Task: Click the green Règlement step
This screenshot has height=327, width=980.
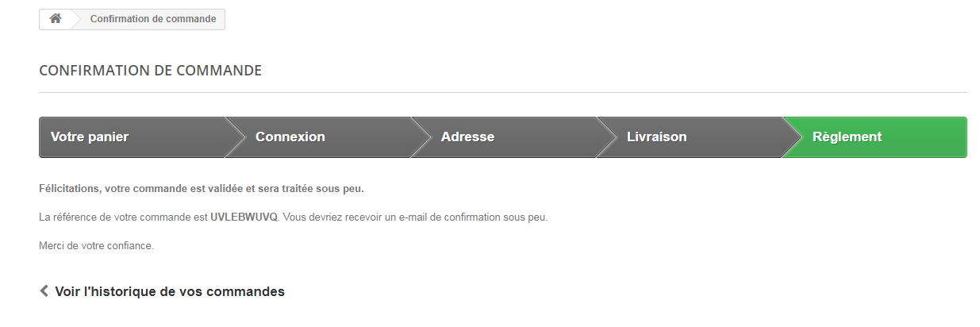Action: click(847, 137)
